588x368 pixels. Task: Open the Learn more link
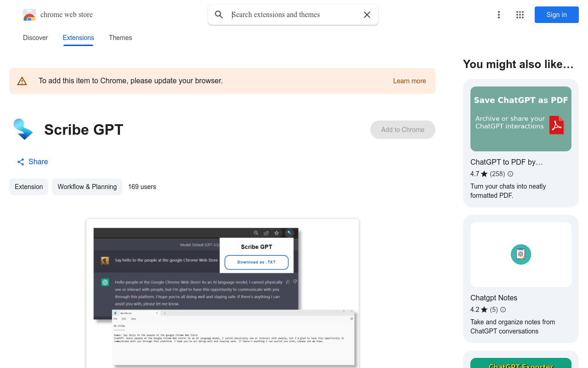tap(409, 81)
